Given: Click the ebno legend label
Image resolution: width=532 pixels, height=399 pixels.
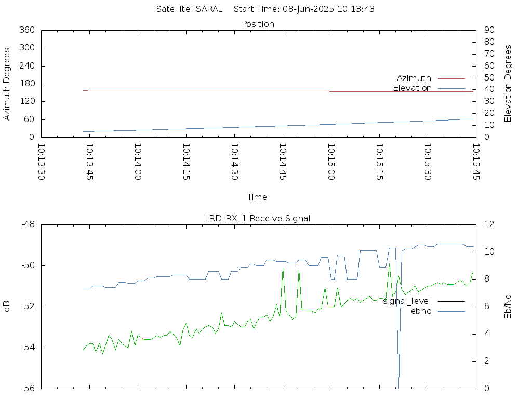Looking at the screenshot, I should (x=421, y=311).
